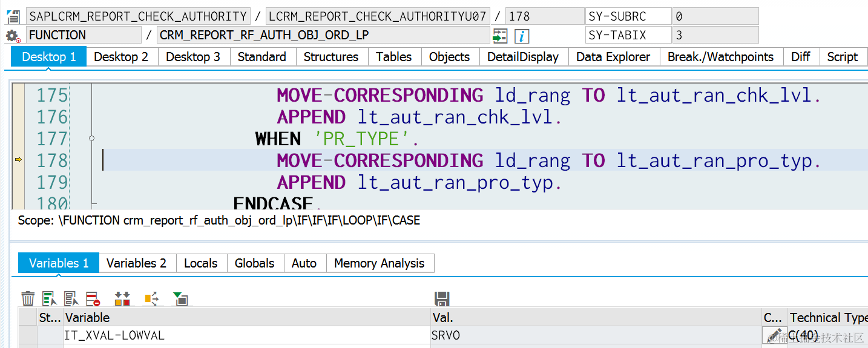Click code line 179 APPEND lt_aut_ran_pro_typ

[x=419, y=182]
